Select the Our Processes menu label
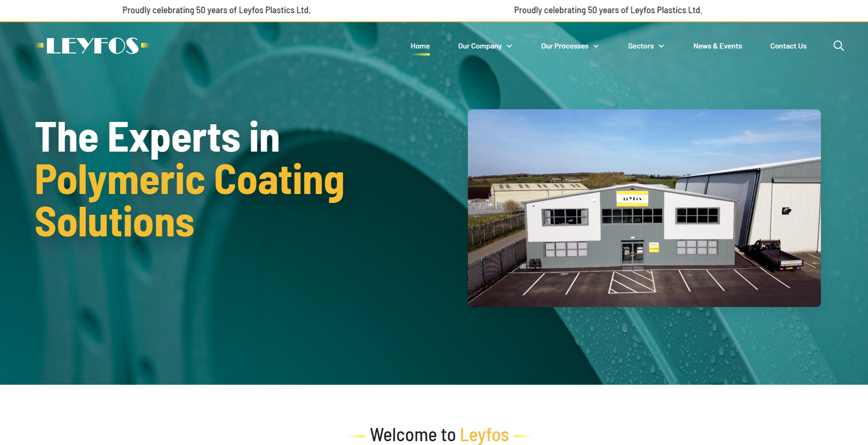 [564, 46]
